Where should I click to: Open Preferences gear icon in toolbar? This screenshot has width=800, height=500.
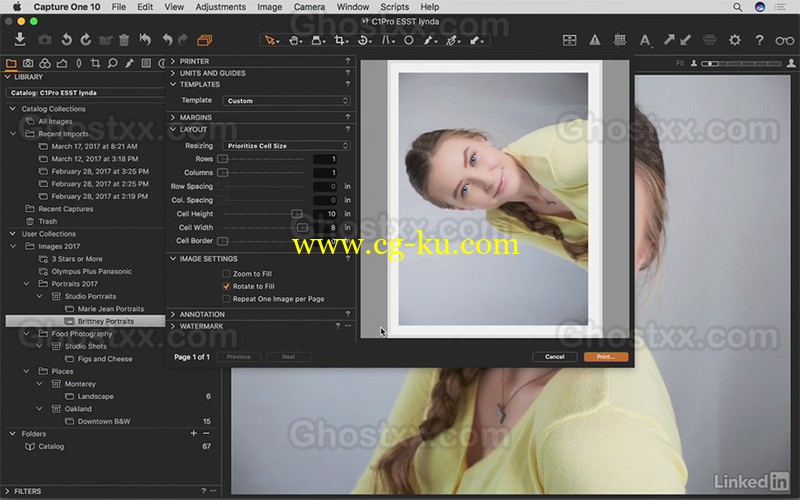click(734, 40)
